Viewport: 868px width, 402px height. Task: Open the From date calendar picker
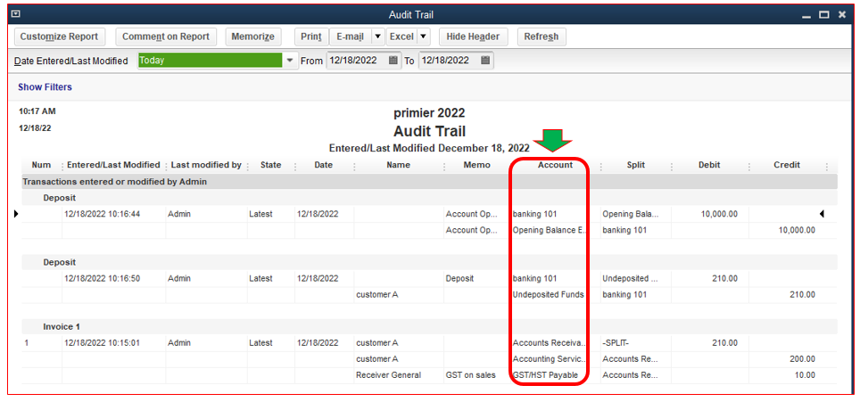(x=393, y=61)
